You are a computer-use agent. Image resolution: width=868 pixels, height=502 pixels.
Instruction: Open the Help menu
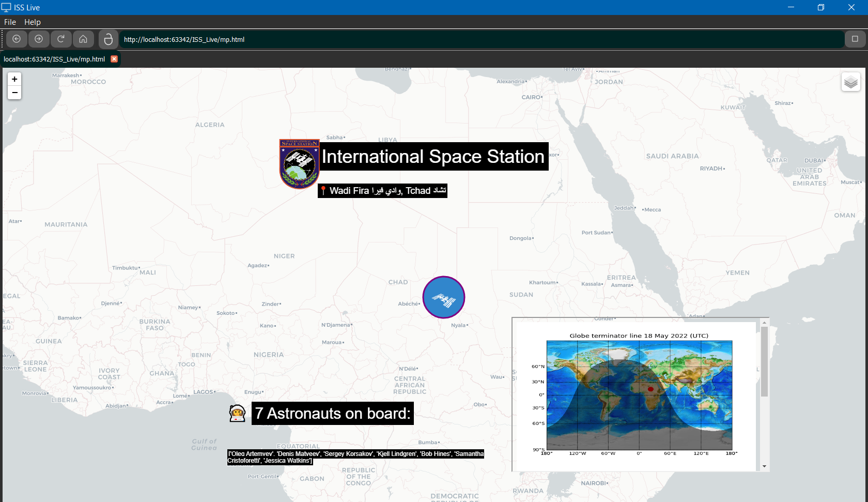coord(33,22)
